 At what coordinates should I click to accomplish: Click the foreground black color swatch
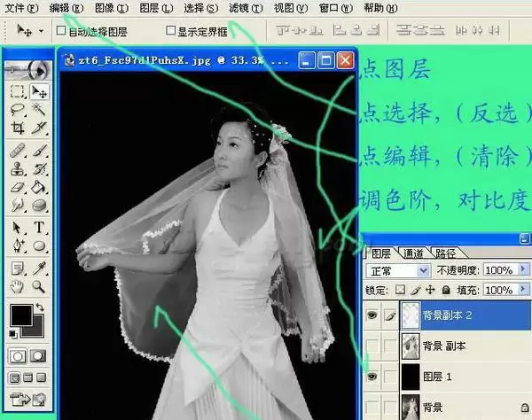pyautogui.click(x=21, y=315)
